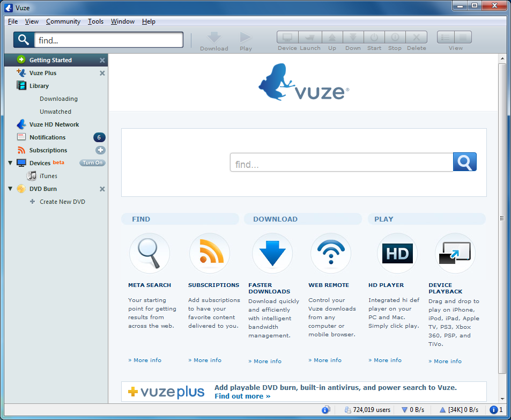Open More info under Faster Downloads
Image resolution: width=511 pixels, height=420 pixels.
265,361
